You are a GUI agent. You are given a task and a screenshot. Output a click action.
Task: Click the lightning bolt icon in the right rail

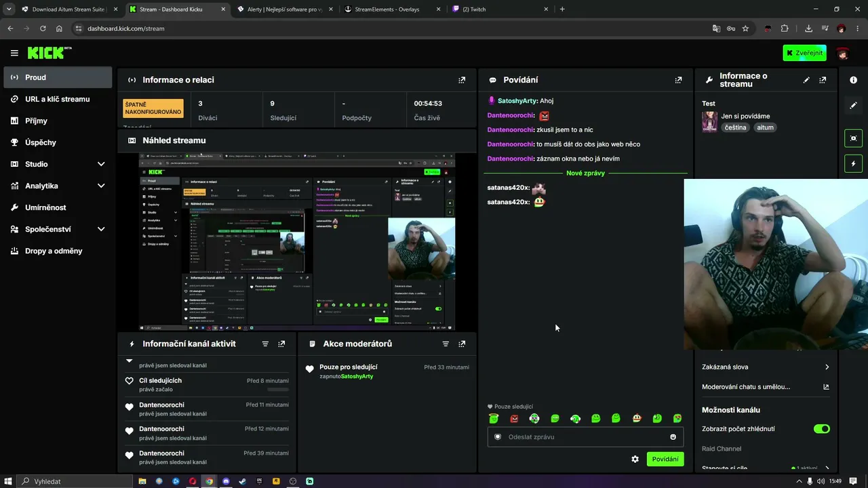(x=853, y=163)
